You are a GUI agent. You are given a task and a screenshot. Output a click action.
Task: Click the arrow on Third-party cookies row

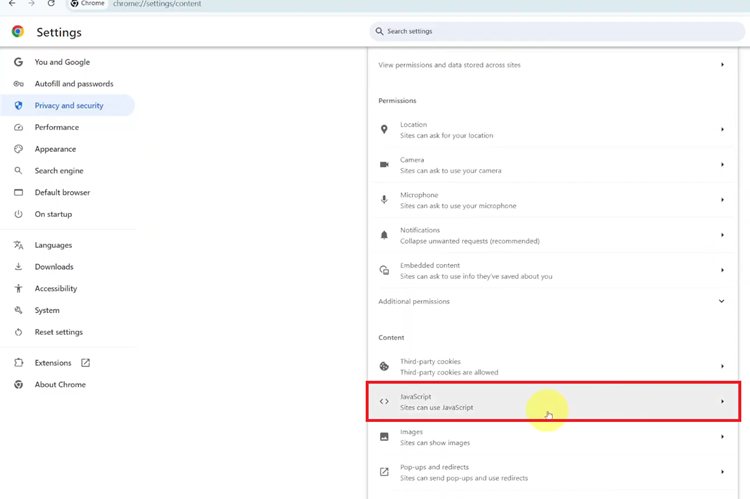click(x=722, y=366)
